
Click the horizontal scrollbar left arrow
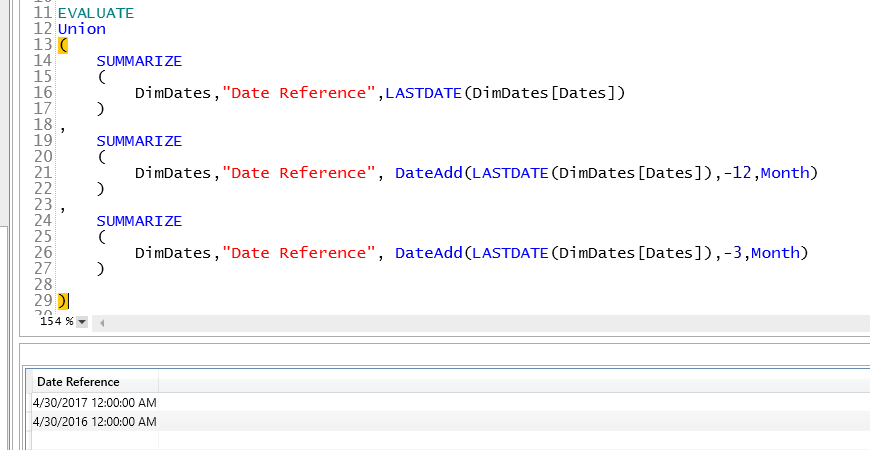pyautogui.click(x=102, y=322)
